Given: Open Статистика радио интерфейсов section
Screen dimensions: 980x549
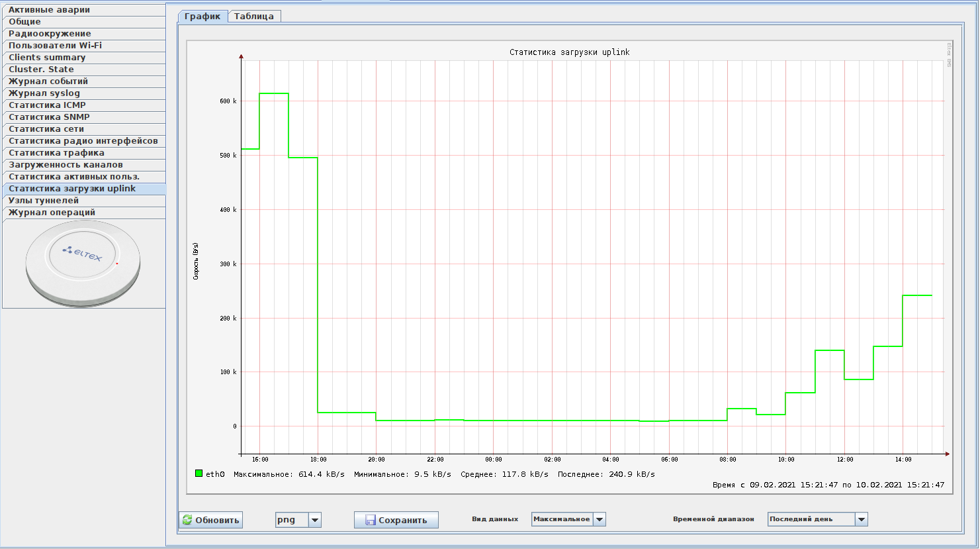Looking at the screenshot, I should tap(84, 141).
